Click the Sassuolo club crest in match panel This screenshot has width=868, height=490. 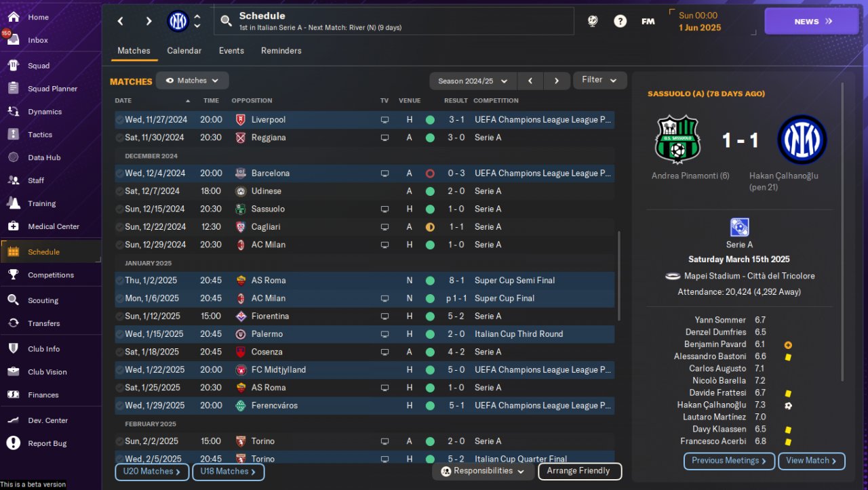click(676, 140)
